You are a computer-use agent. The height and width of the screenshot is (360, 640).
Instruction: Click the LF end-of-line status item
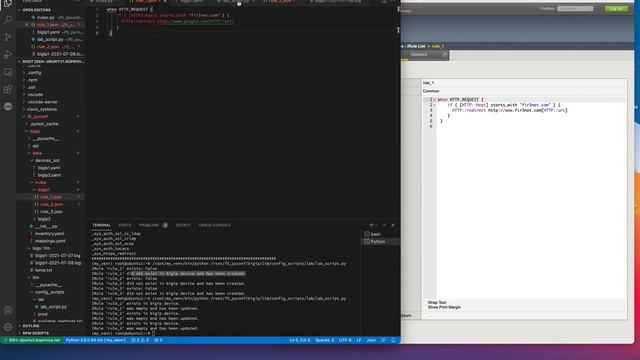[359, 340]
